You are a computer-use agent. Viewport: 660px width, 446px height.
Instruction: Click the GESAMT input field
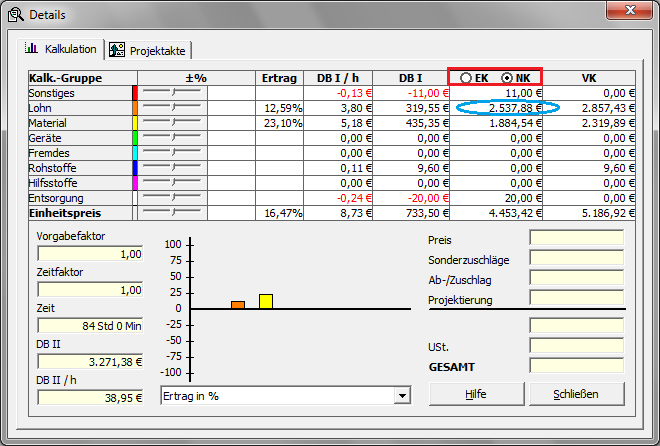[577, 366]
